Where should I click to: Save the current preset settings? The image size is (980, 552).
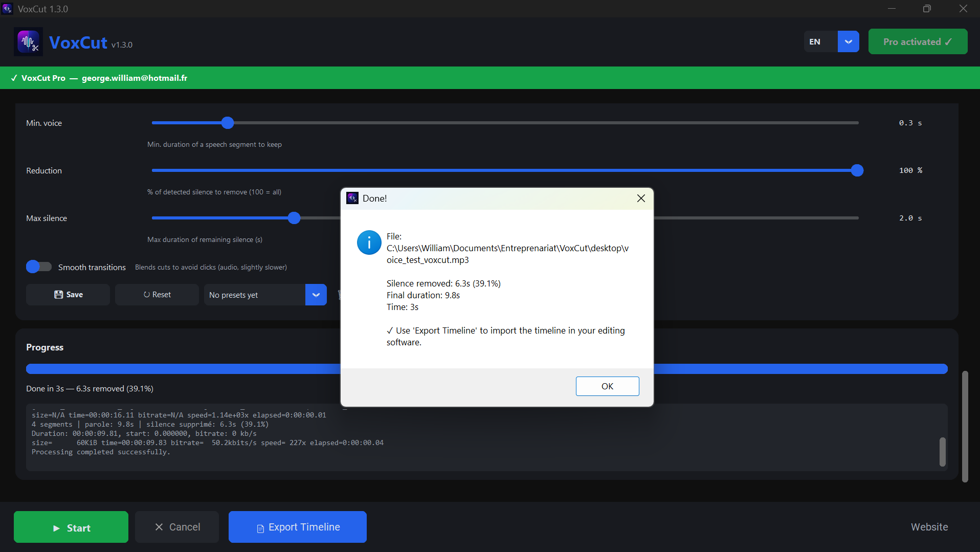[68, 295]
